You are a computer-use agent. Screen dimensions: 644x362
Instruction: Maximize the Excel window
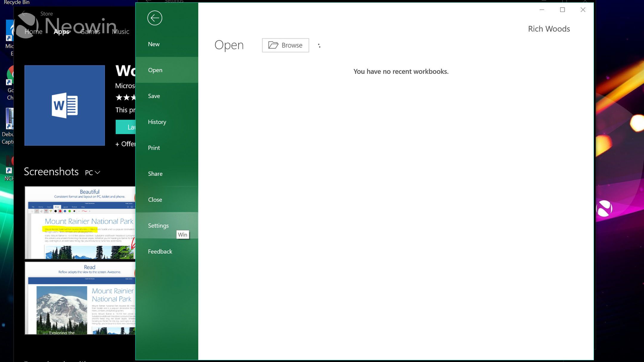[562, 10]
